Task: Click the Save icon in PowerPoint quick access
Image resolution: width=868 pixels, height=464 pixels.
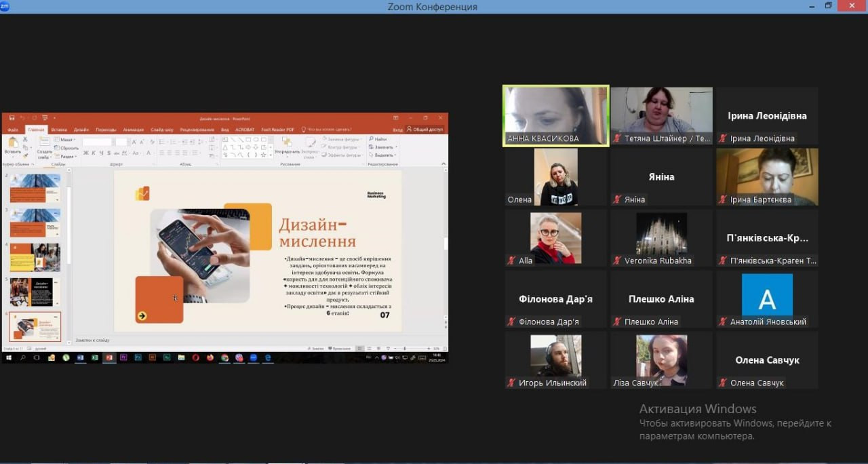Action: 12,118
